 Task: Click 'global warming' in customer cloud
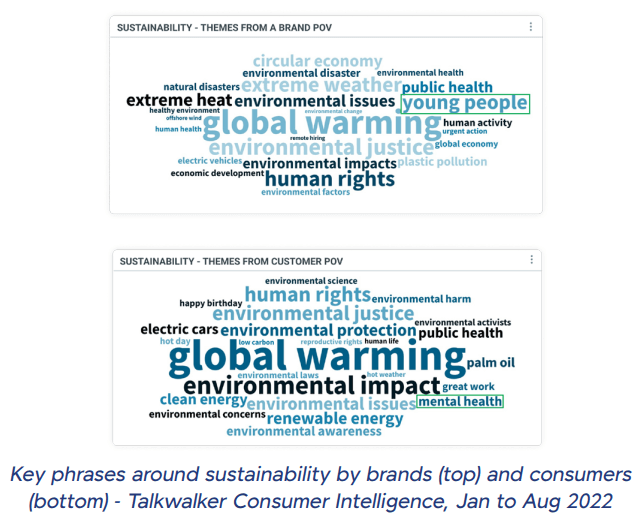(x=317, y=358)
